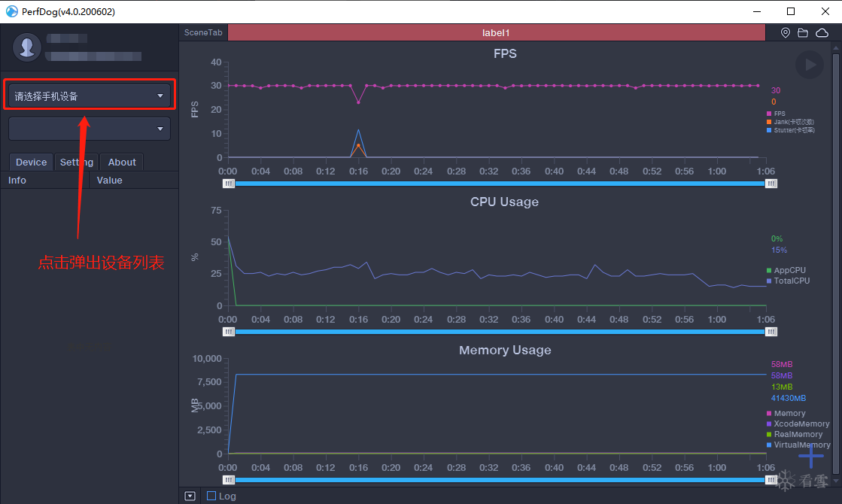
Task: Minimize the PerfDog window
Action: tap(757, 11)
